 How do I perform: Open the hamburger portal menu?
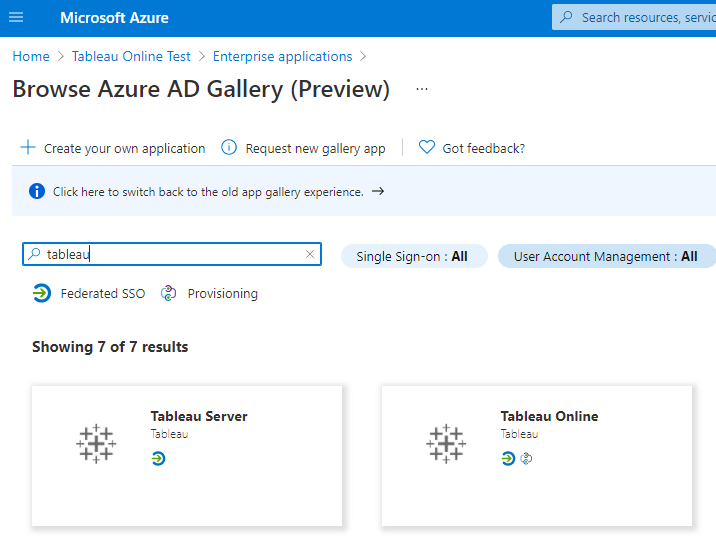[x=16, y=17]
